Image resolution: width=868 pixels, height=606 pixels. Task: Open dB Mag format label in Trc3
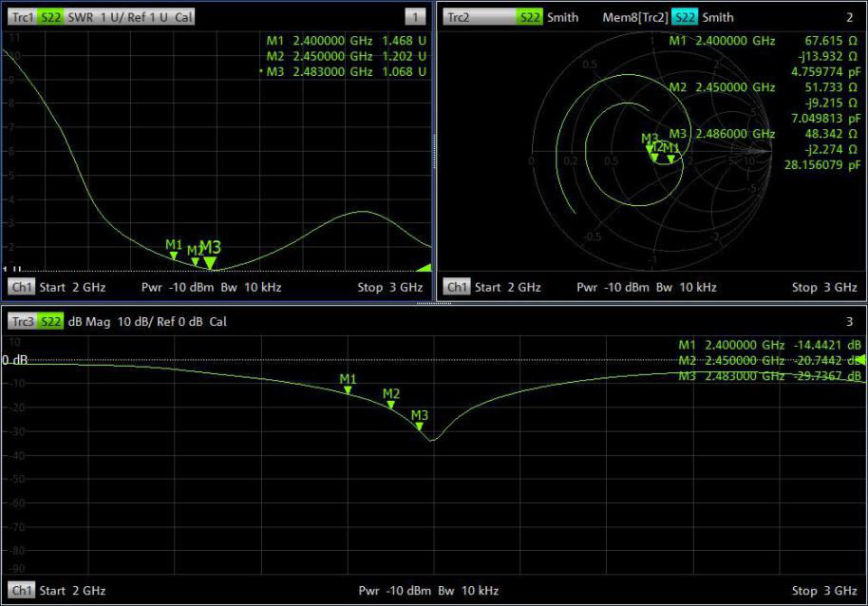[x=90, y=322]
